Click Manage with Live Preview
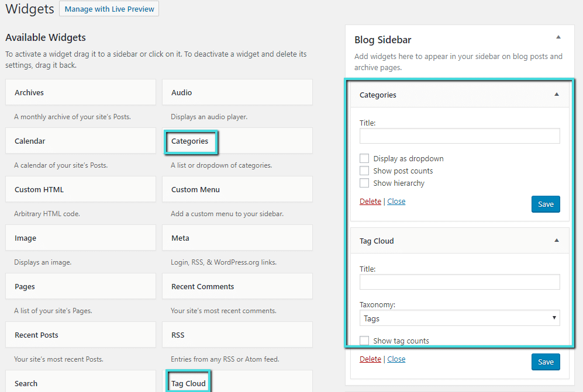 (x=109, y=8)
